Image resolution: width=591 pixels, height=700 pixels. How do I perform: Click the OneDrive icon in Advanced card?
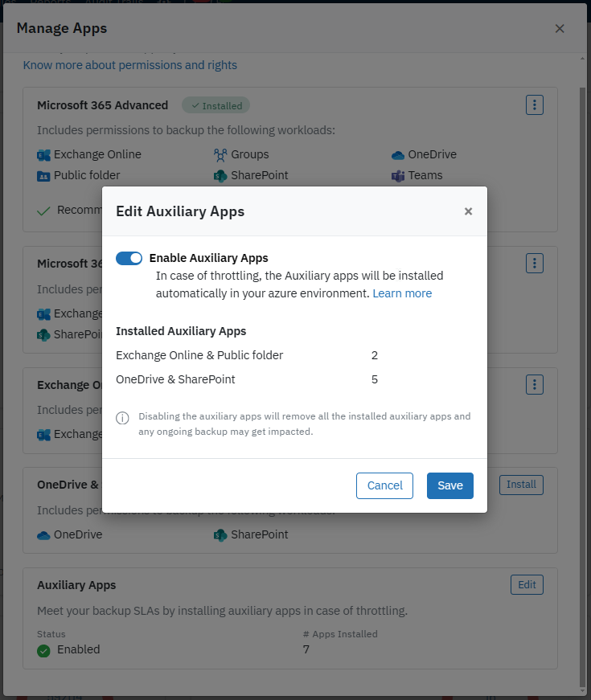pos(397,154)
